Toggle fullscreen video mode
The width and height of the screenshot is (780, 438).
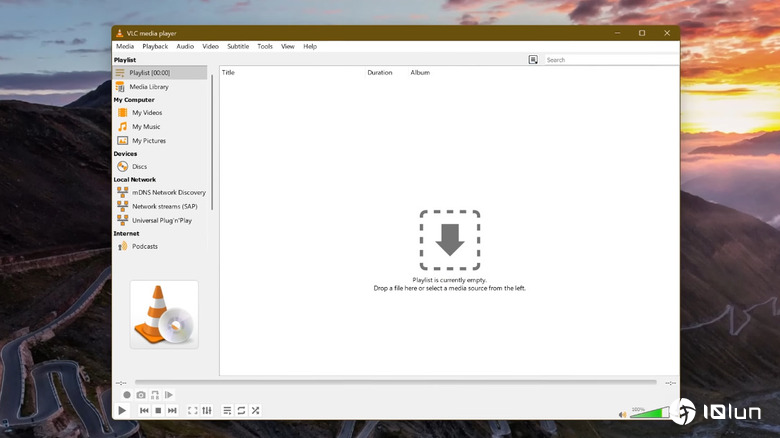coord(193,410)
